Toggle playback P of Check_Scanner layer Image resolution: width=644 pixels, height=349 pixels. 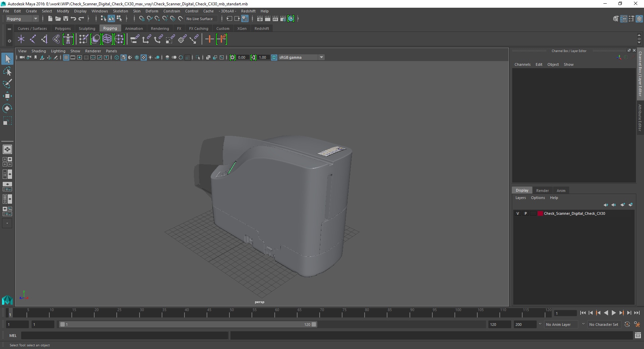(x=526, y=213)
